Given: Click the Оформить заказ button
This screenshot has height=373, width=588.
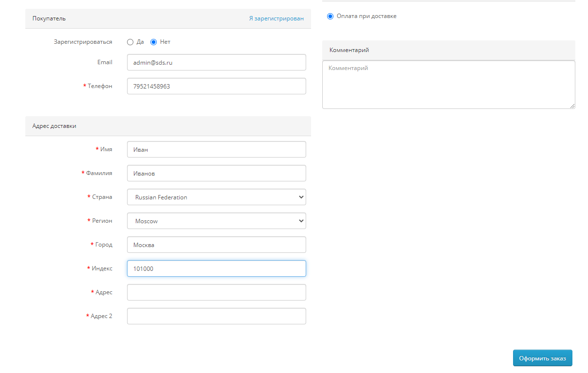Looking at the screenshot, I should (543, 358).
